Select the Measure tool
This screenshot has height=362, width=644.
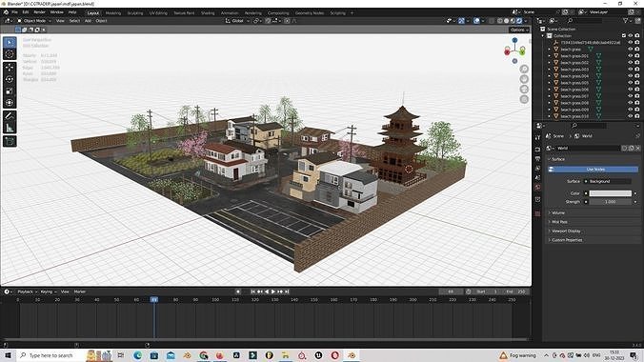click(10, 128)
